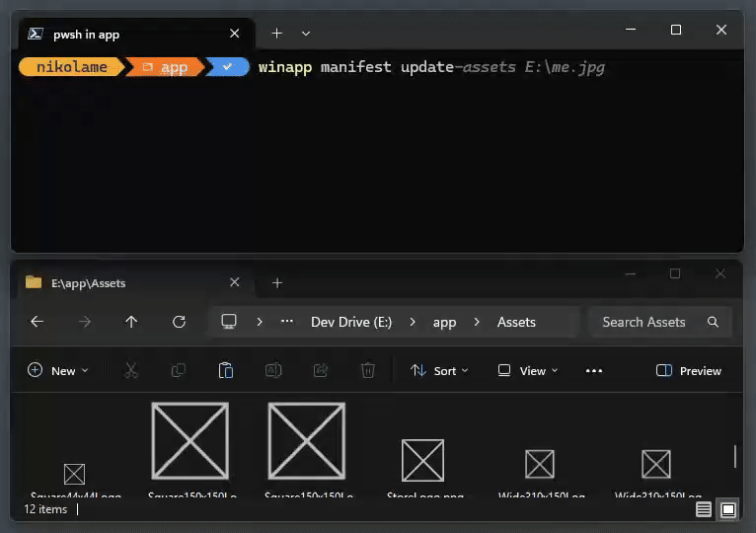The height and width of the screenshot is (533, 756).
Task: Click the Share icon in toolbar
Action: (321, 371)
